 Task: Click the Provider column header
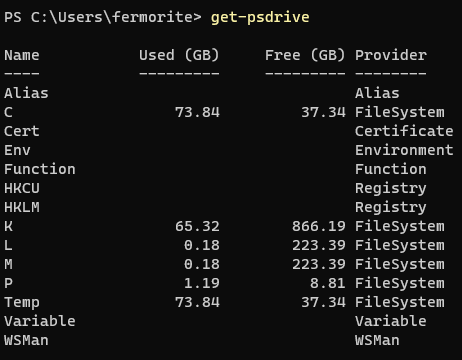tap(391, 55)
